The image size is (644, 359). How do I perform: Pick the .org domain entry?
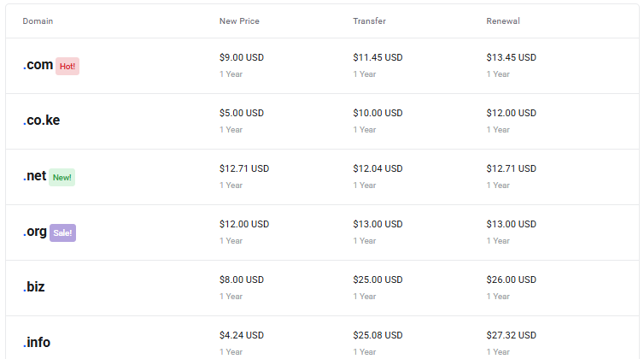(35, 232)
